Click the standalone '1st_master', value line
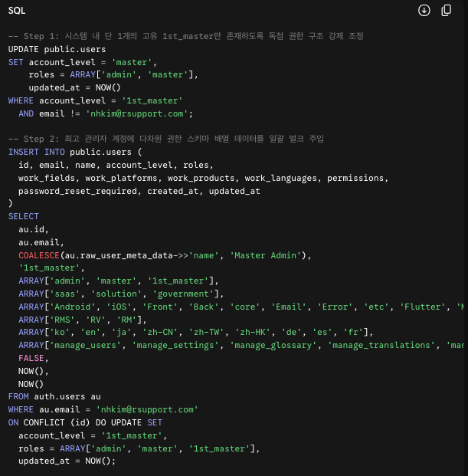Viewport: 468px width, 476px height. [x=51, y=268]
